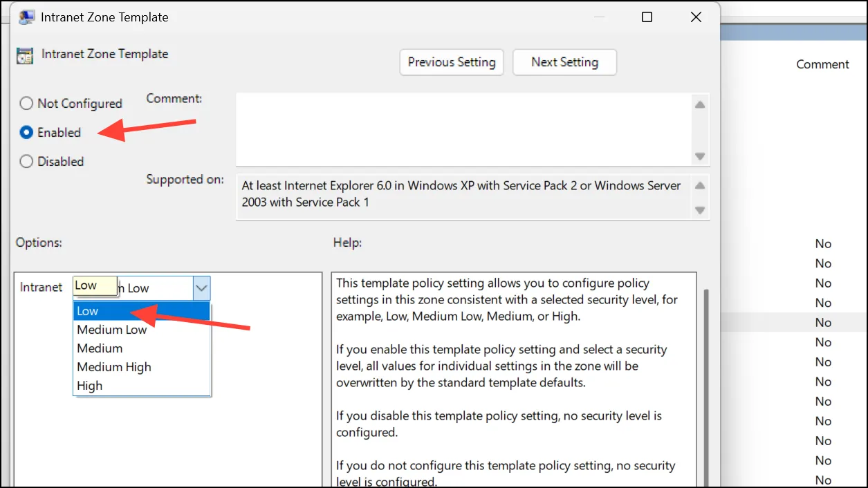Click inside the Comment text field
Screen dimensions: 868x488
click(463, 130)
